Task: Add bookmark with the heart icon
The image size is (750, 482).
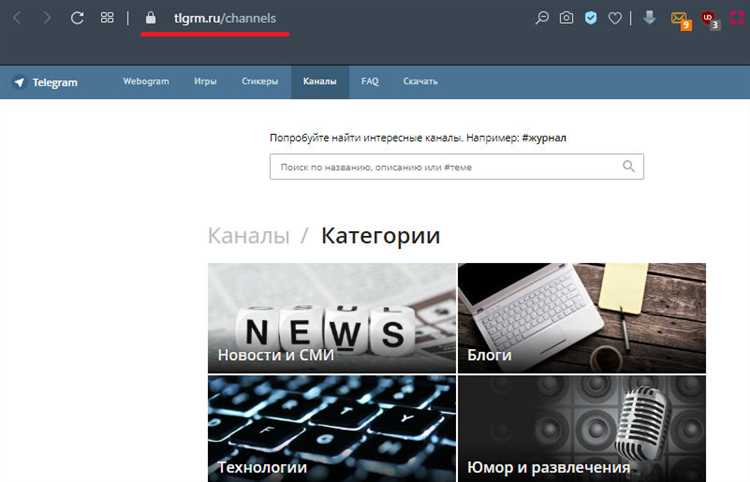Action: (615, 18)
